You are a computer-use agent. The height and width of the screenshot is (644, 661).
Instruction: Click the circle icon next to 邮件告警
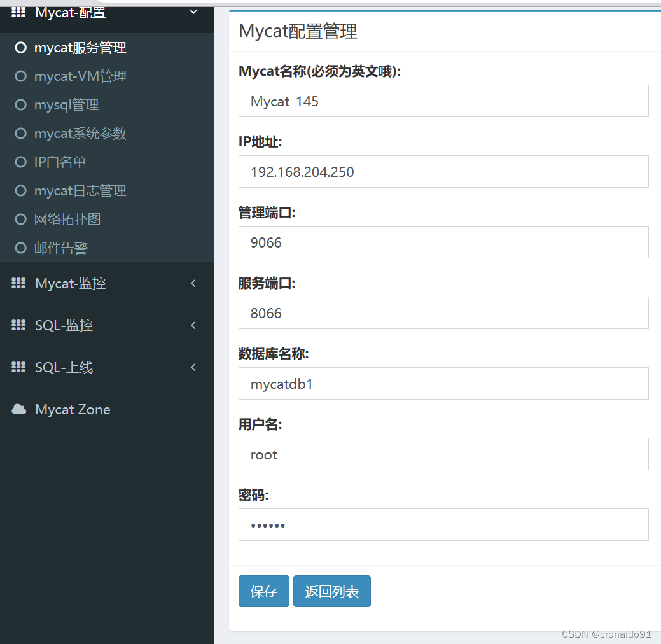tap(20, 248)
